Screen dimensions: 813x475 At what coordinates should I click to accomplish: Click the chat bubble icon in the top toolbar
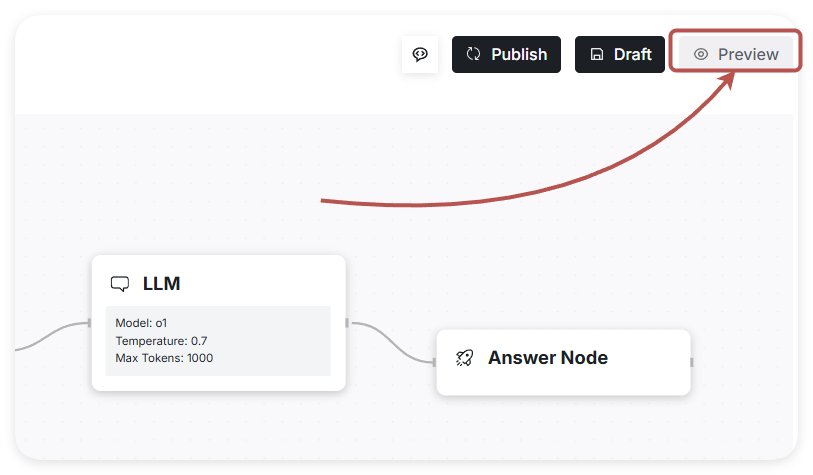coord(420,54)
